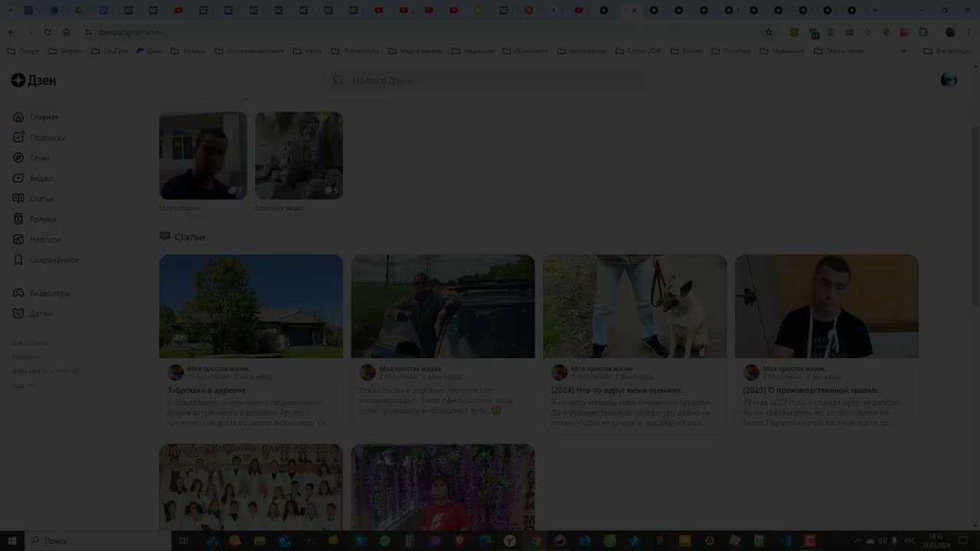Expand the Ещё menu in sidebar footer
The height and width of the screenshot is (551, 980).
(x=22, y=385)
